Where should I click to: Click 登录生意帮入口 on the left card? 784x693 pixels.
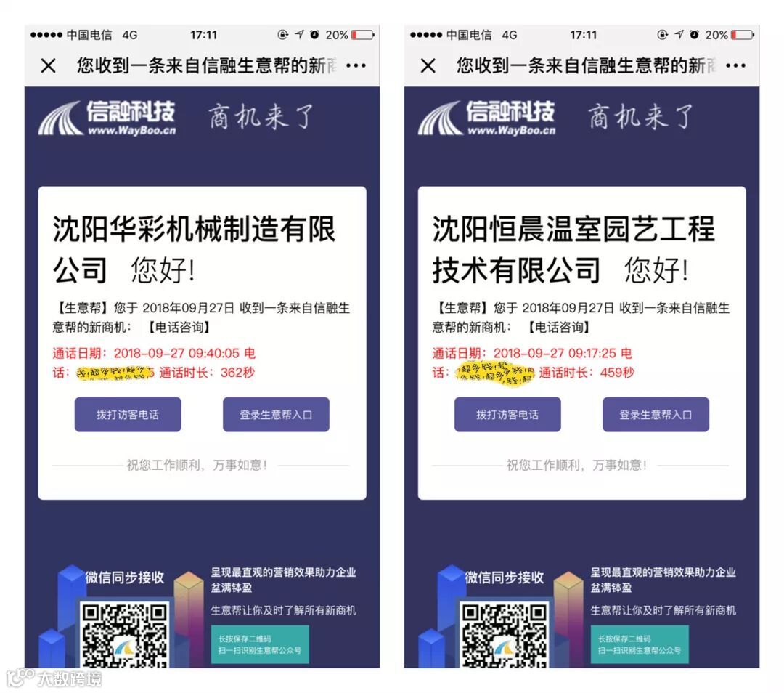pos(276,414)
